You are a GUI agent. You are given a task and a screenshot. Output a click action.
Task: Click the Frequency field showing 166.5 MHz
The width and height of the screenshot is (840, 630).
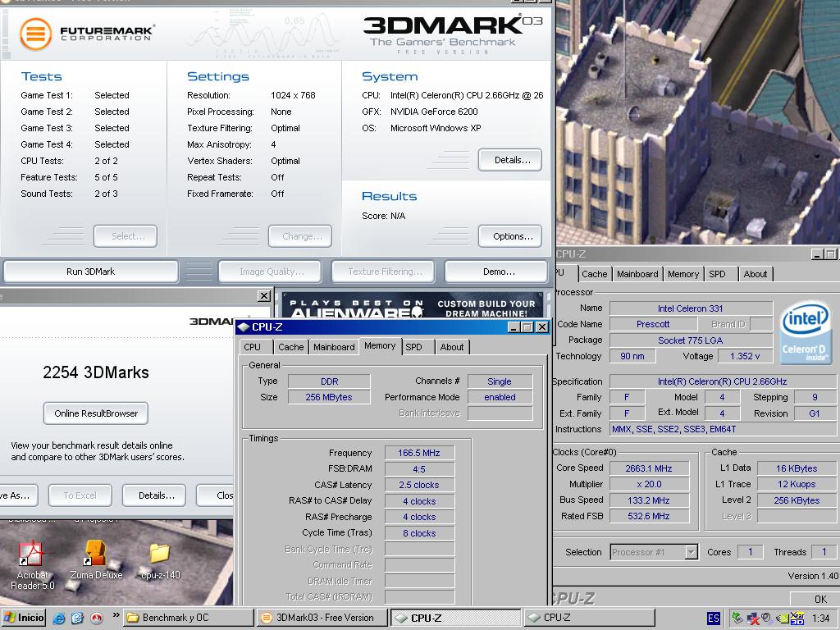(x=419, y=453)
